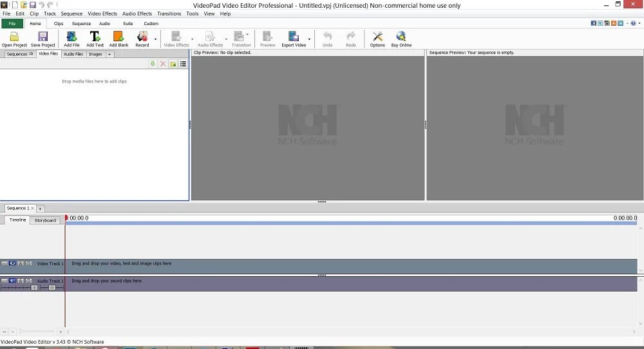
Task: Click the Preview ribbon icon
Action: pos(267,36)
